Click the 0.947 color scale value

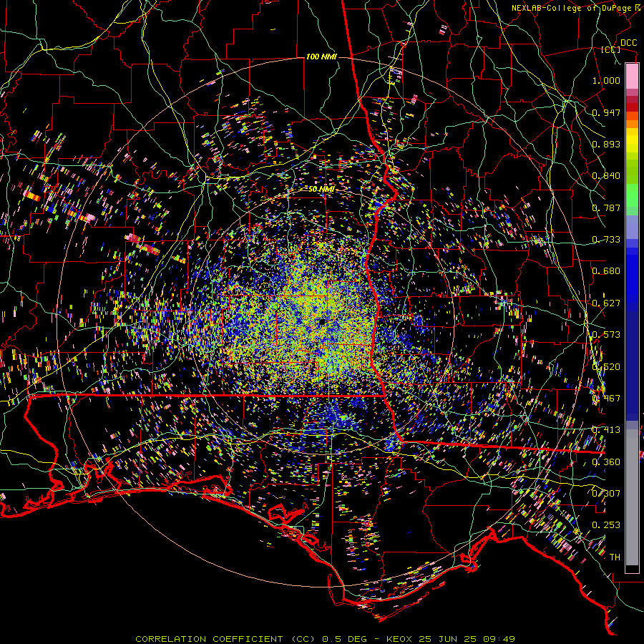click(606, 112)
